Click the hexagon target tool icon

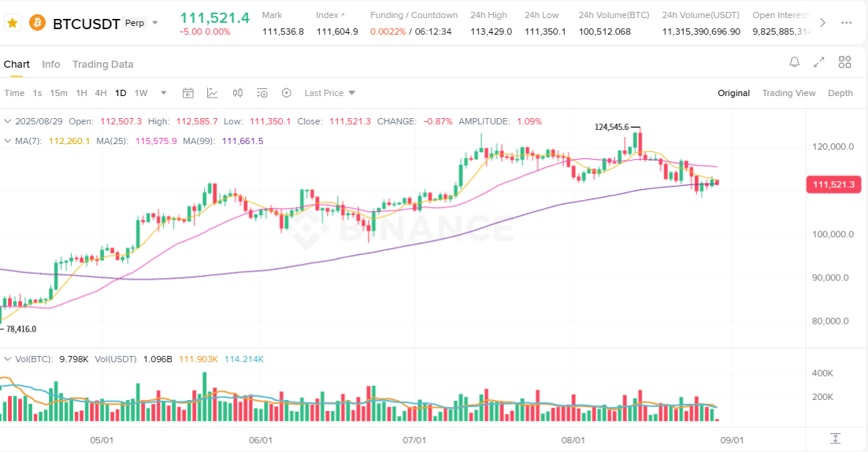point(286,93)
